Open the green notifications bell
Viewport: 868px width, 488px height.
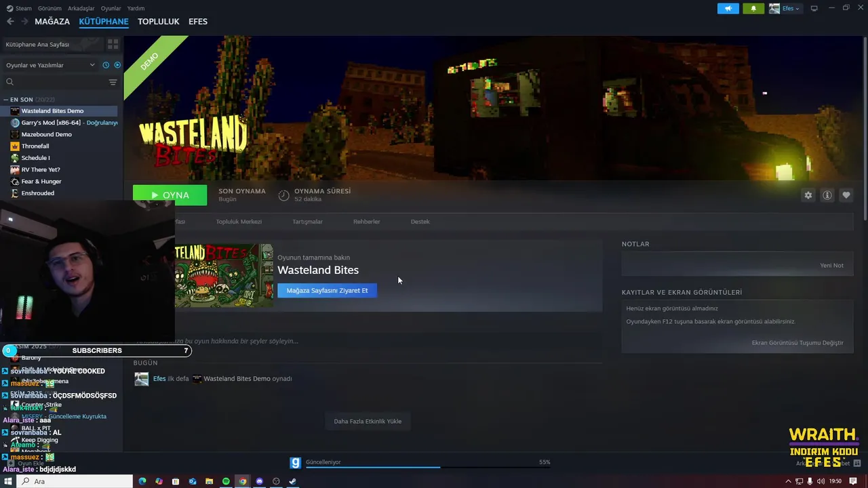[753, 9]
